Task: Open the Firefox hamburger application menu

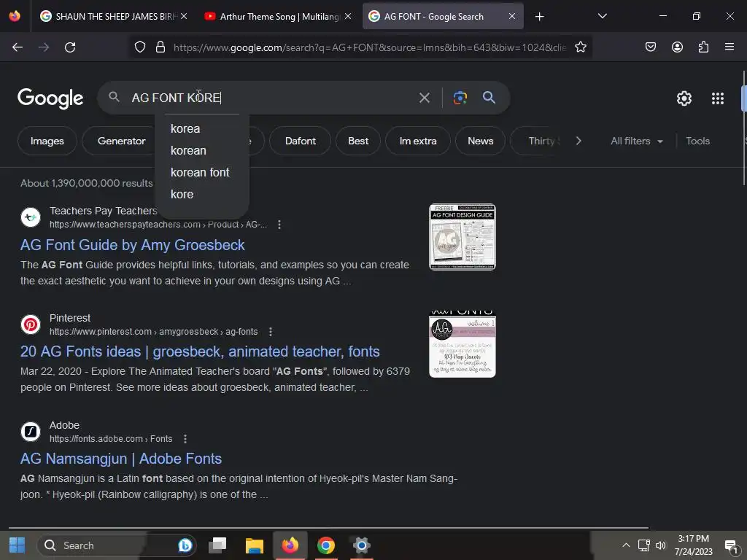Action: tap(729, 47)
